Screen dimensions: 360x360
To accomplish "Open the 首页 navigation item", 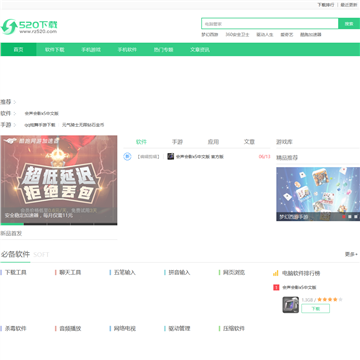I will tap(18, 50).
